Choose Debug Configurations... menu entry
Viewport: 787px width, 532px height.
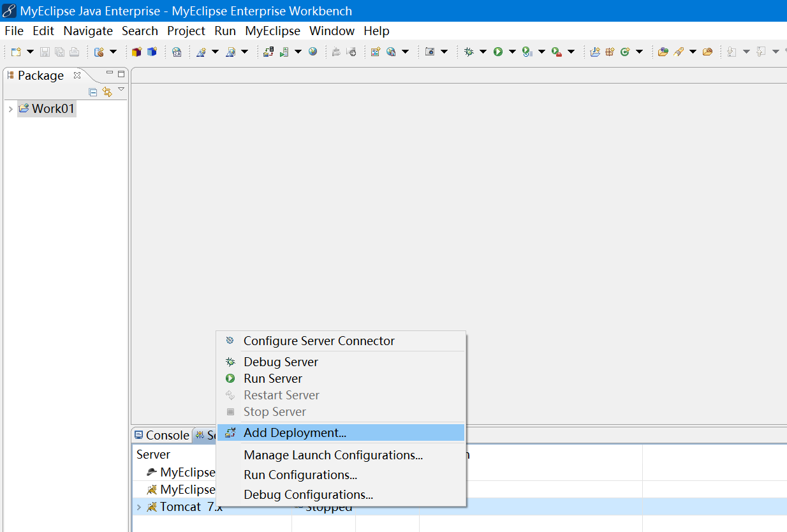(x=341, y=494)
